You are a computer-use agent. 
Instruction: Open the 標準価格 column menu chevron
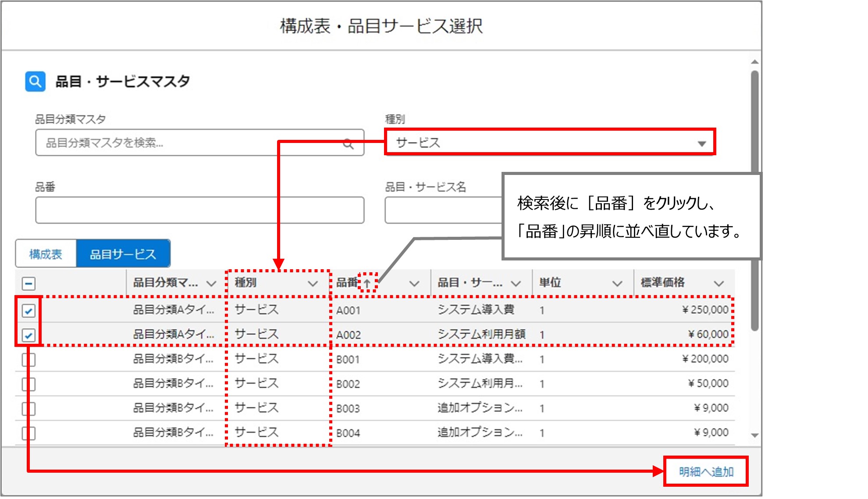(x=719, y=284)
